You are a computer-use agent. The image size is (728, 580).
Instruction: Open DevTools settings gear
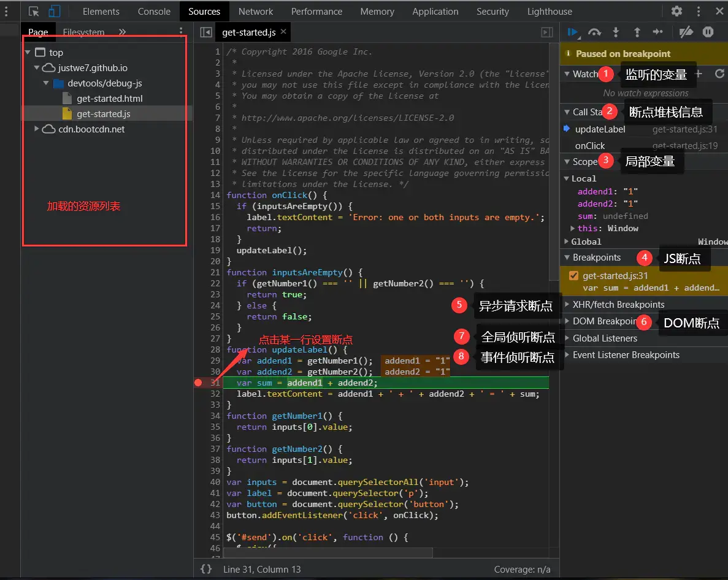(676, 11)
